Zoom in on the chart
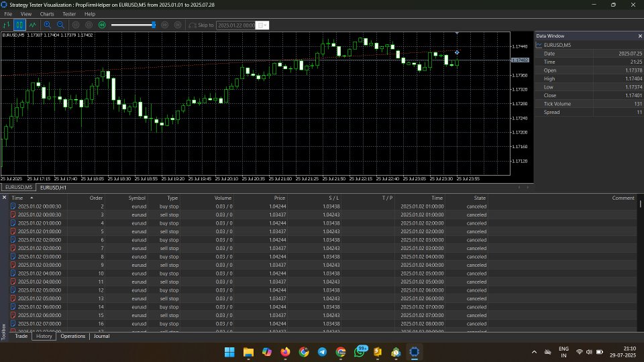The image size is (644, 362). tap(48, 25)
